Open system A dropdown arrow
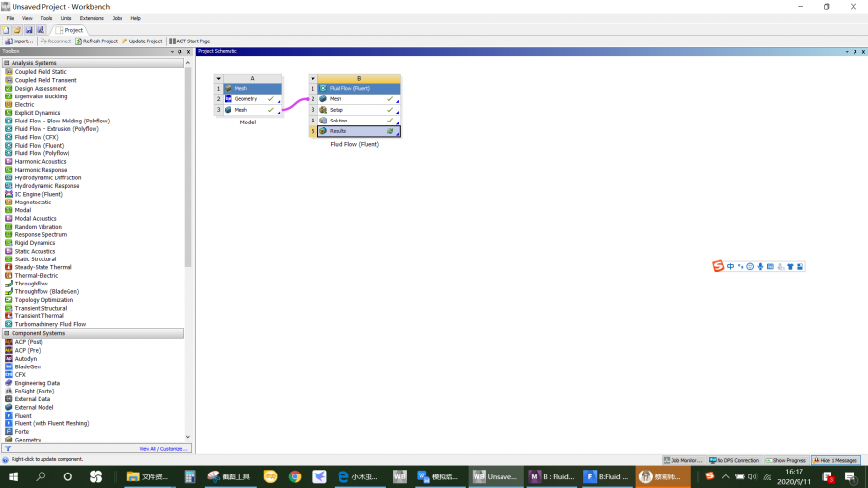 [218, 78]
